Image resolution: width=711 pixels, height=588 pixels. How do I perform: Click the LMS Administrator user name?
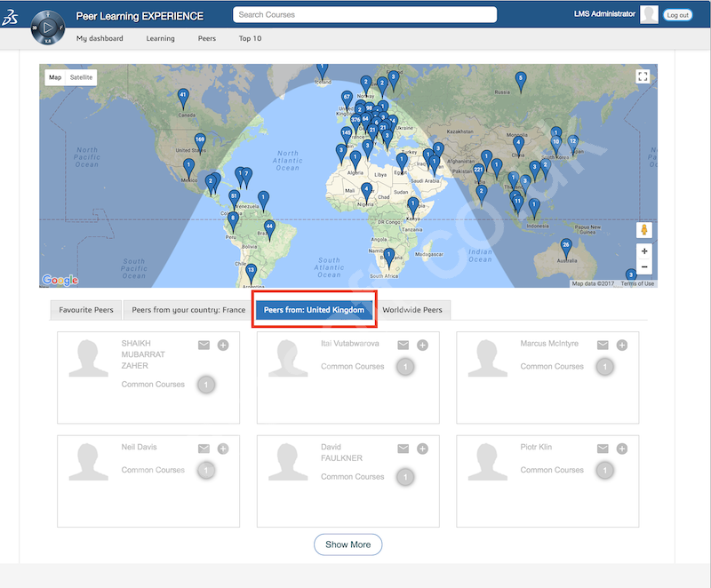pyautogui.click(x=604, y=14)
